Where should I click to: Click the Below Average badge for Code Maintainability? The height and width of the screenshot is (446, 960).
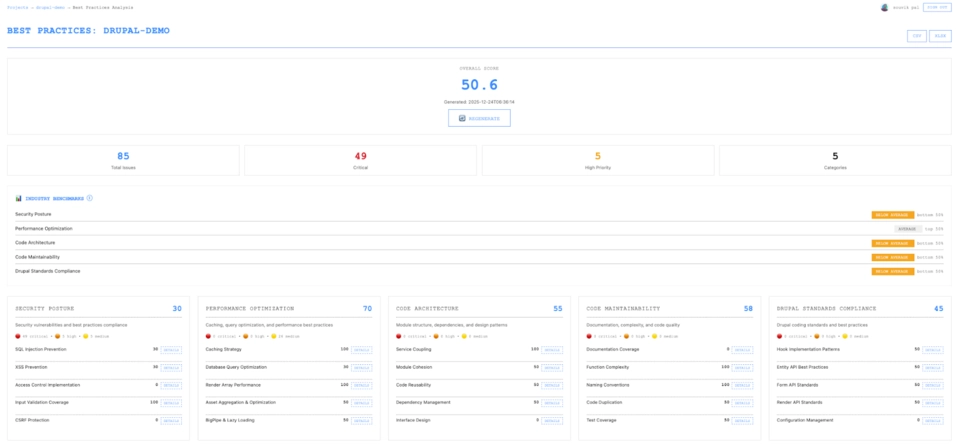click(893, 257)
